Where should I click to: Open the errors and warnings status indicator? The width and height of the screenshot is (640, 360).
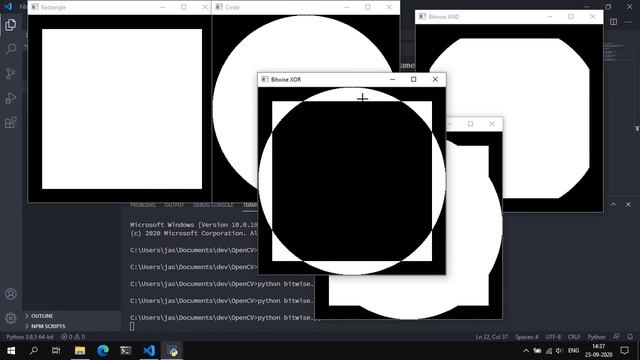point(73,337)
